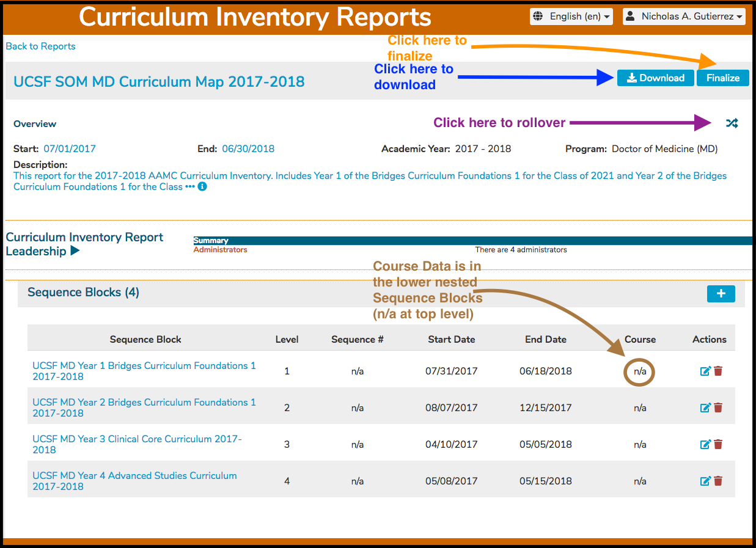Click the Download button
756x548 pixels.
tap(656, 78)
